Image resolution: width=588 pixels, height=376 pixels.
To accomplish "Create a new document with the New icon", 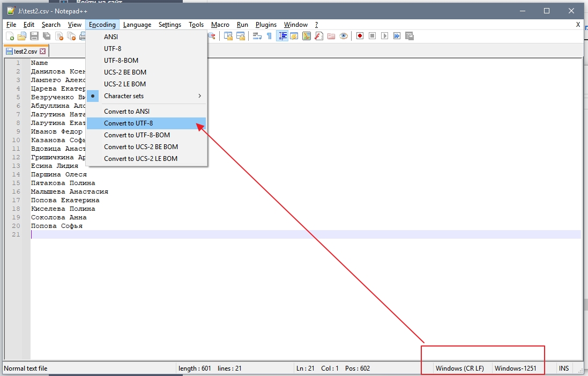I will 10,36.
